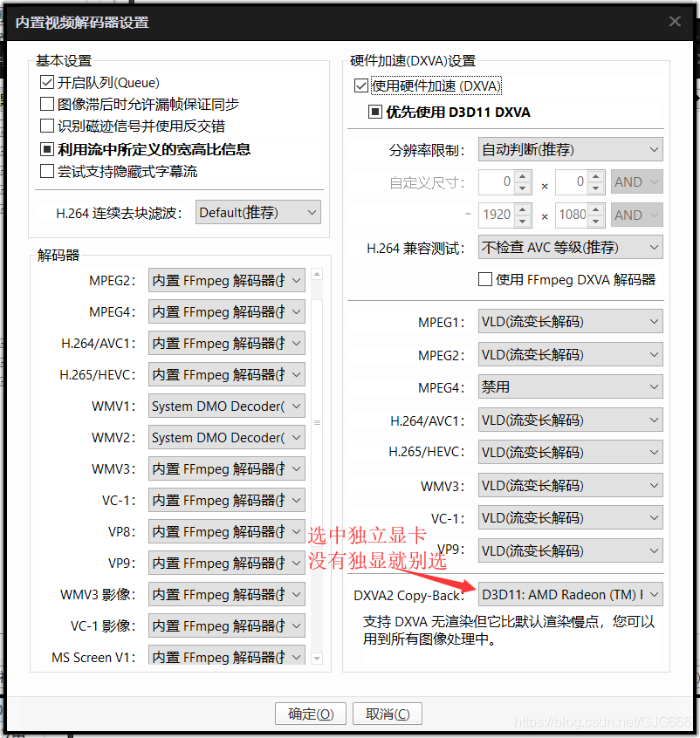Increase first custom size height value
The width and height of the screenshot is (700, 738).
coord(596,176)
